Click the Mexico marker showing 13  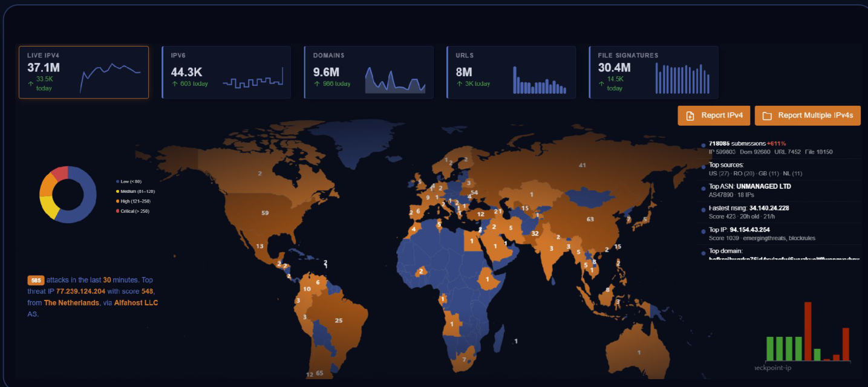pos(260,246)
